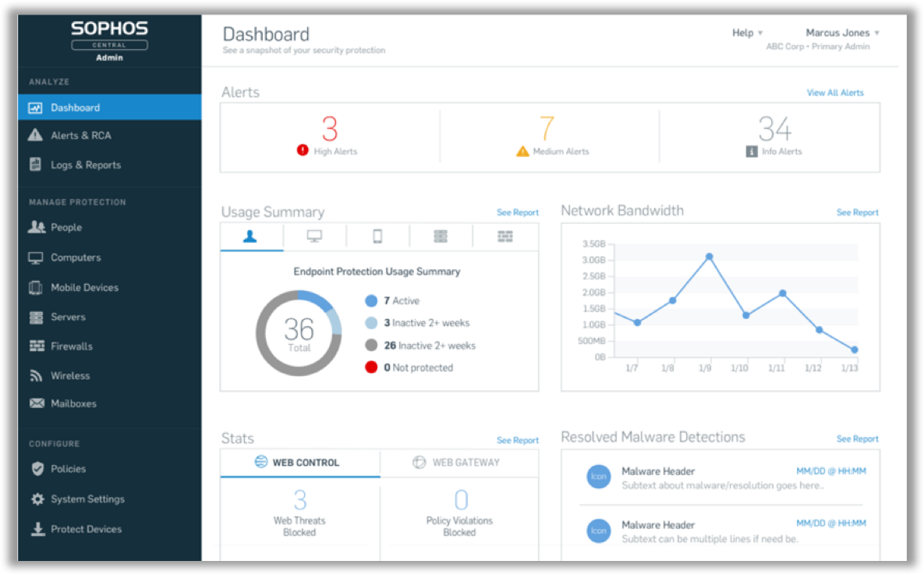Viewport: 924px width, 575px height.
Task: Open View All Alerts link
Action: tap(835, 93)
